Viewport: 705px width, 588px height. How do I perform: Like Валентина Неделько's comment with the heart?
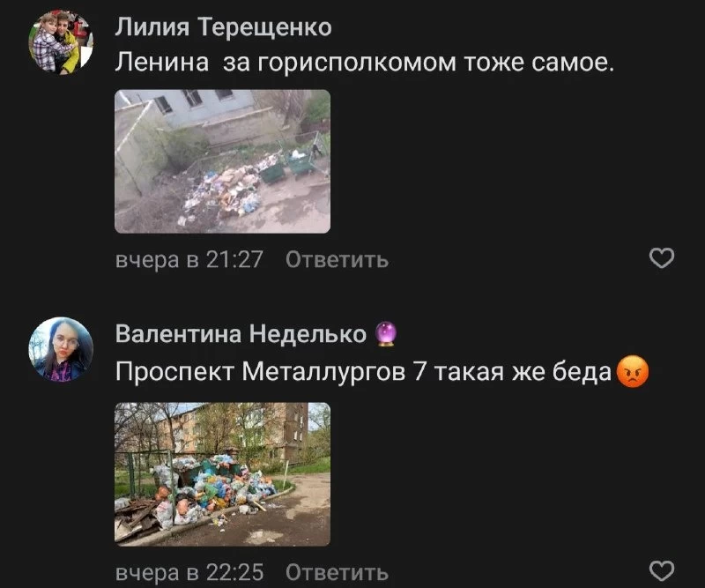pyautogui.click(x=662, y=571)
